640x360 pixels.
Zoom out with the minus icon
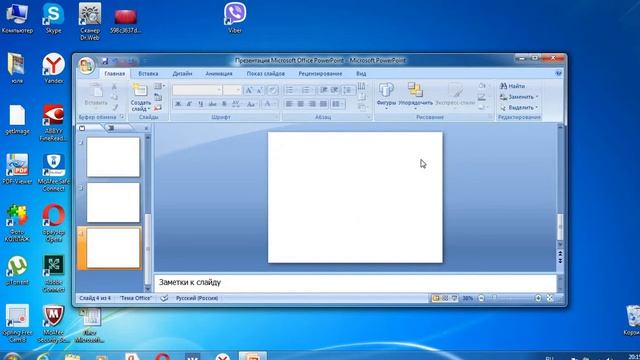[x=481, y=298]
